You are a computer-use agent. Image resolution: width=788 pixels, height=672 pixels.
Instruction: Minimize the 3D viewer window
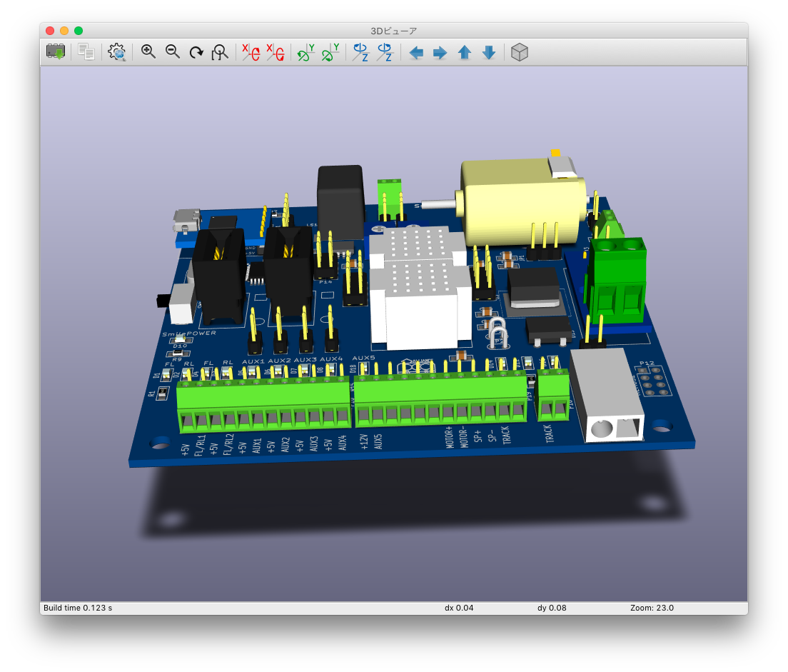click(64, 31)
